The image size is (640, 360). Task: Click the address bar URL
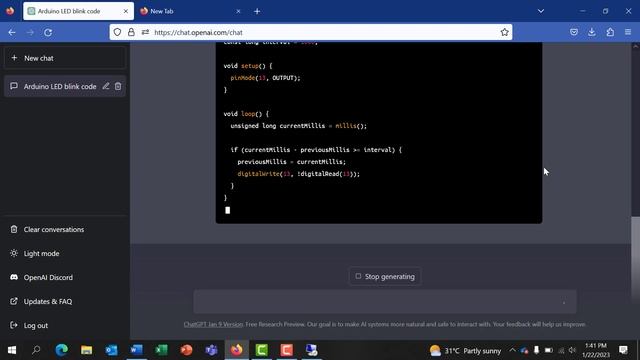point(198,32)
